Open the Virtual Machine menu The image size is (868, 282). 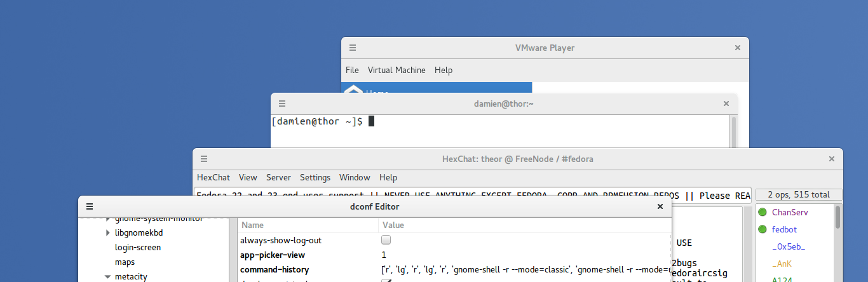click(x=397, y=70)
